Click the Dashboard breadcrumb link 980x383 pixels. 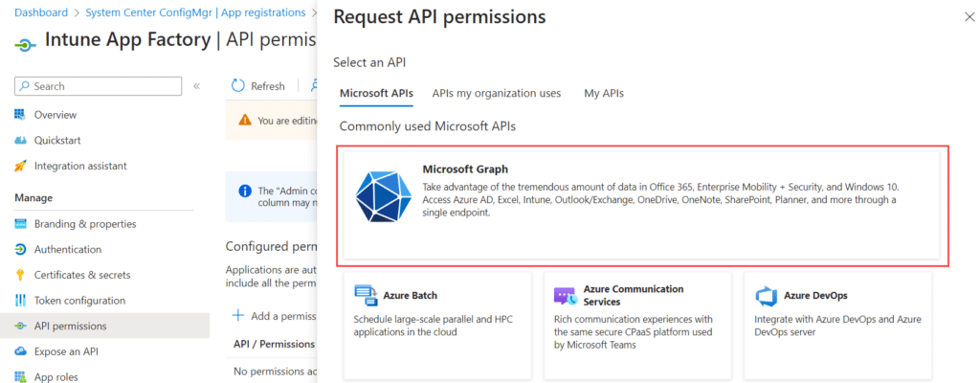tap(41, 12)
